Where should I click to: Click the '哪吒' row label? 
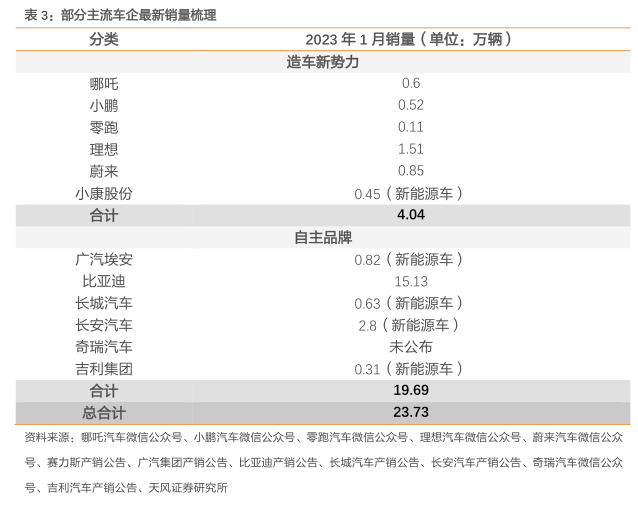[104, 84]
